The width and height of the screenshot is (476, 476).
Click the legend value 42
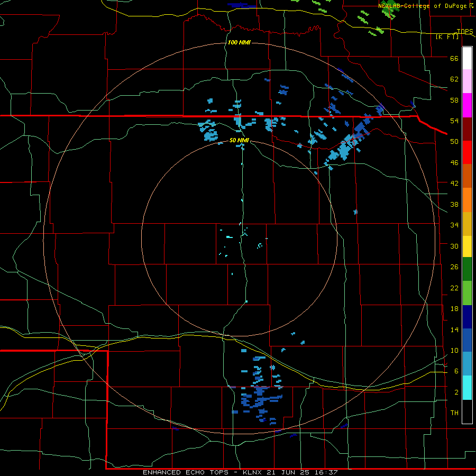[x=454, y=184]
